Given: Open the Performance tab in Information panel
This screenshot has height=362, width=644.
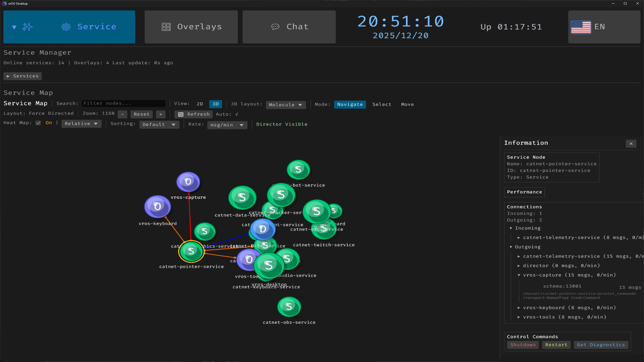Looking at the screenshot, I should (x=524, y=192).
